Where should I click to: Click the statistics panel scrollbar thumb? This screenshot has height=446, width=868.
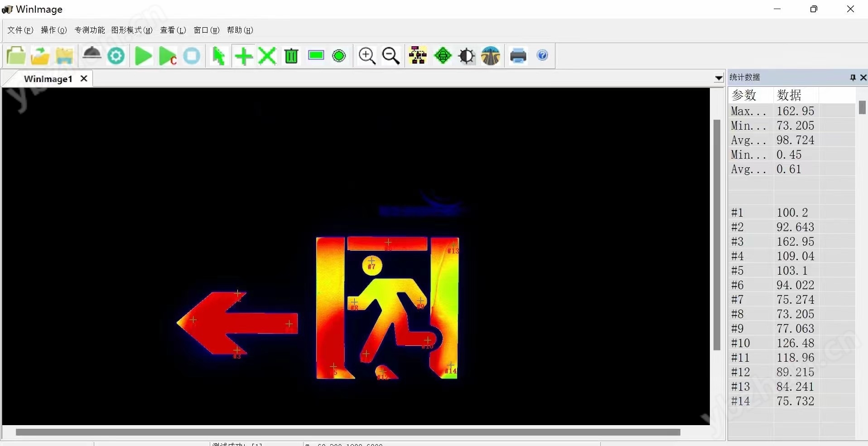coord(862,107)
